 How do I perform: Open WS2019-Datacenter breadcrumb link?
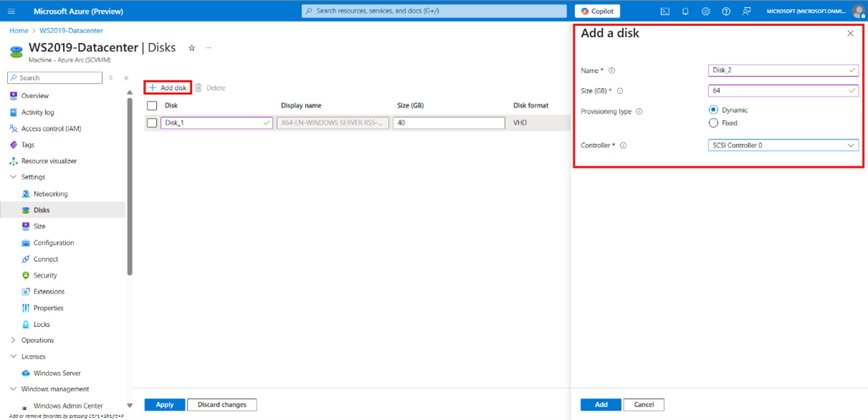tap(71, 31)
